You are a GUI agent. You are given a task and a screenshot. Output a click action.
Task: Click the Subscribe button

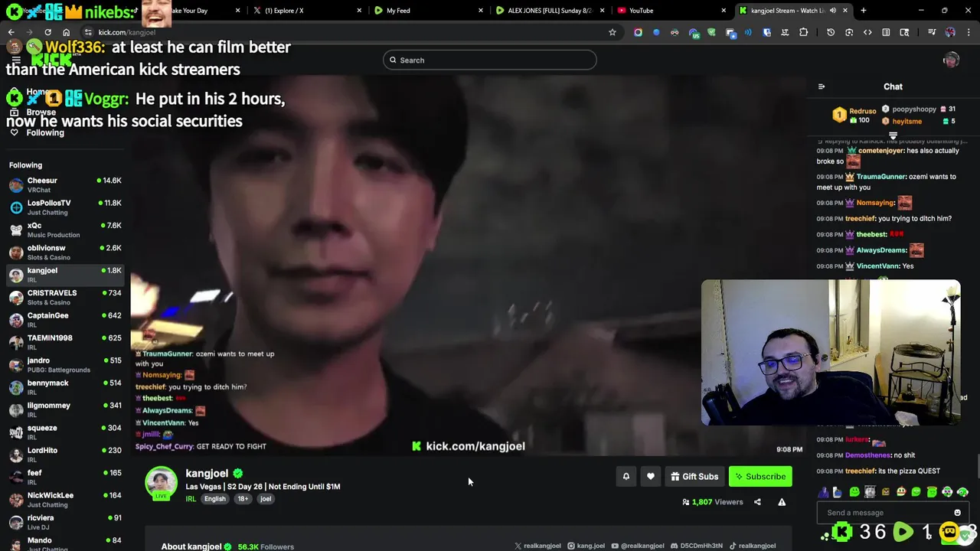click(759, 477)
